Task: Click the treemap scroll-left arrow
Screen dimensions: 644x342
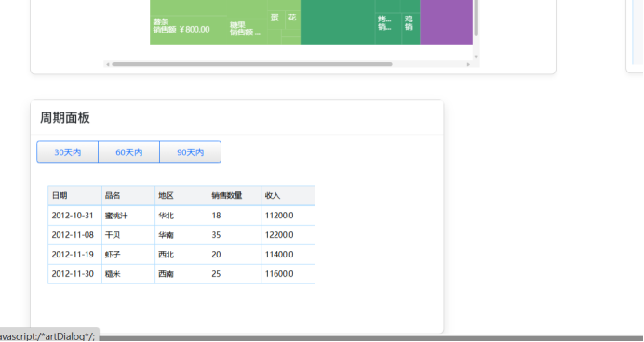Action: (108, 64)
